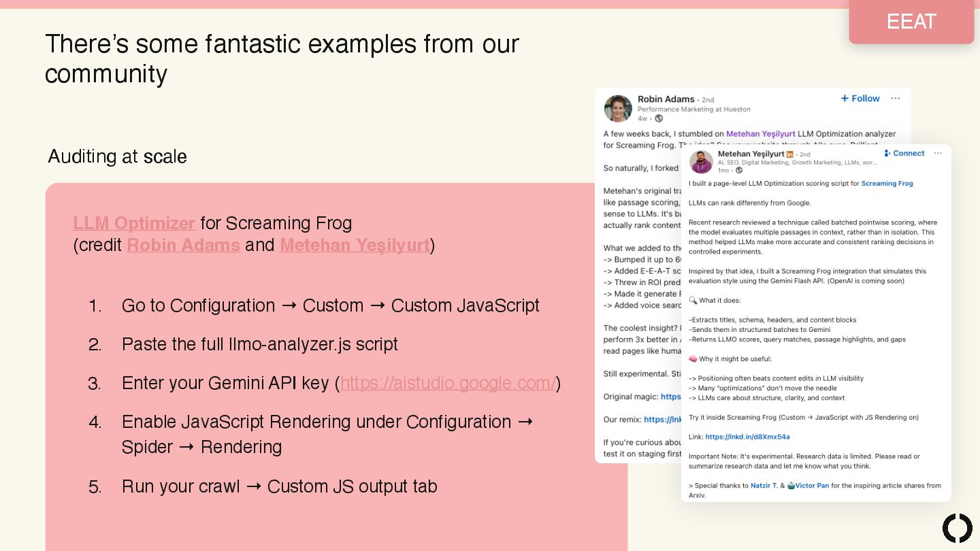Click the globe visibility icon on Robin's post
The height and width of the screenshot is (551, 980).
coord(659,119)
